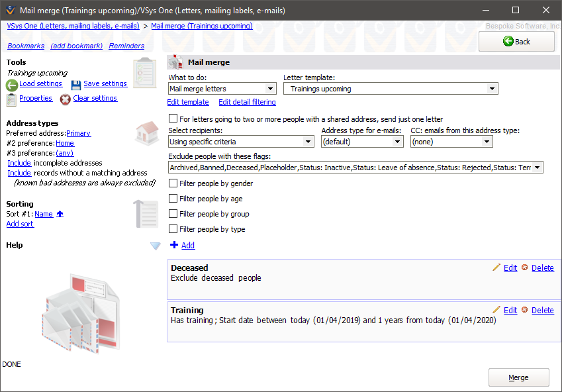
Task: Click the Clear settings red X icon
Action: (x=64, y=98)
